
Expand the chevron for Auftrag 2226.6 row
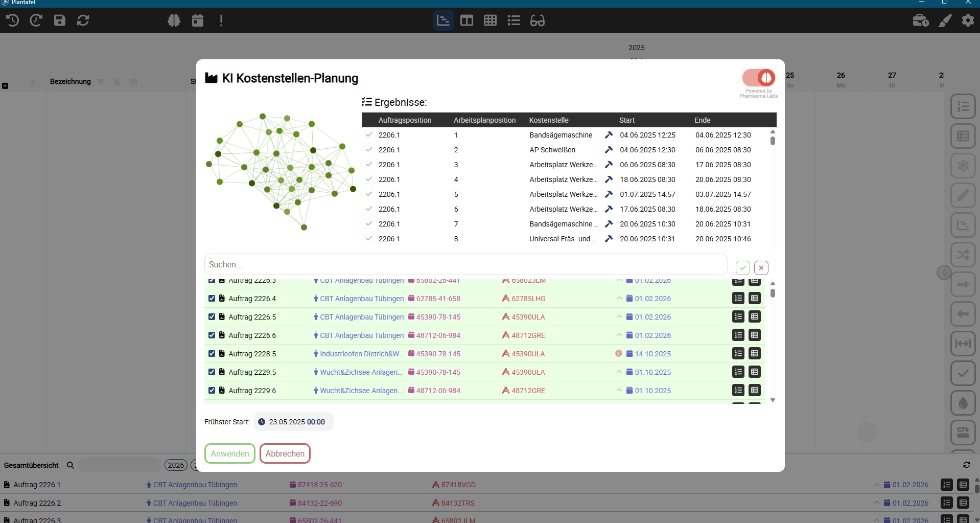tap(619, 335)
